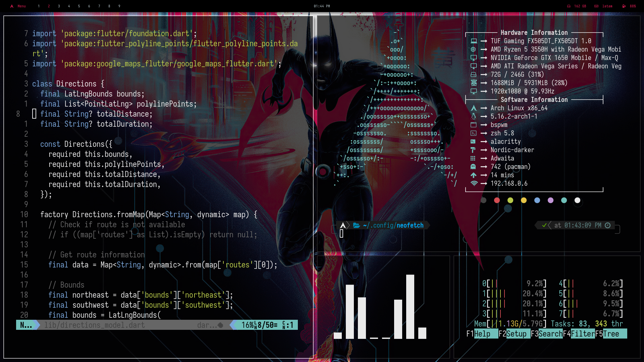Click F3 Search in htop
Image resolution: width=644 pixels, height=362 pixels.
[546, 334]
